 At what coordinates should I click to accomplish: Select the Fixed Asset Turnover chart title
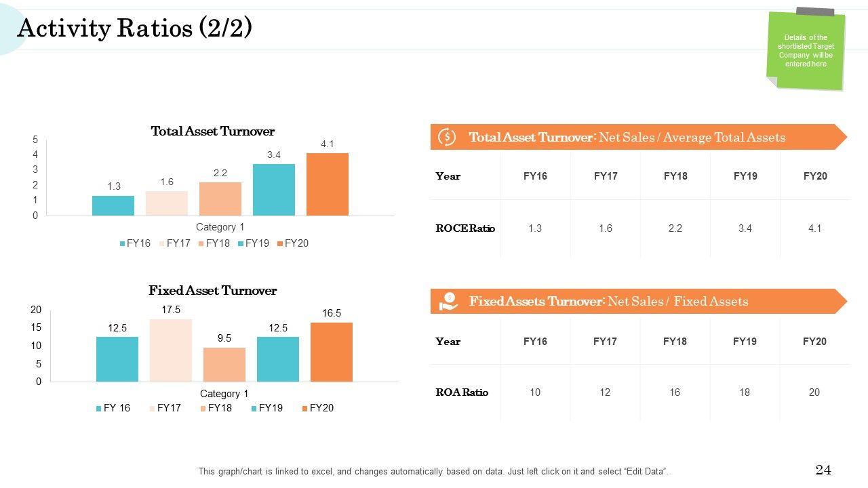point(212,291)
